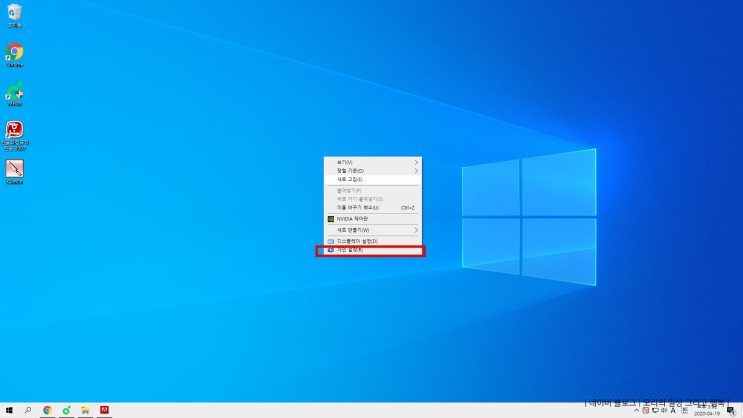
Task: Open the taskbar clock showing 2020-04-19
Action: [x=707, y=410]
